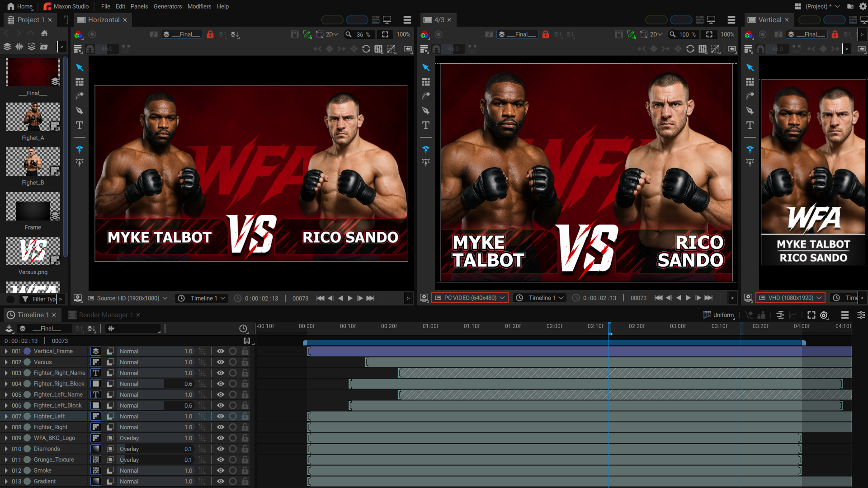Click the Home icon in the top bar
The width and height of the screenshot is (868, 488).
click(x=11, y=6)
